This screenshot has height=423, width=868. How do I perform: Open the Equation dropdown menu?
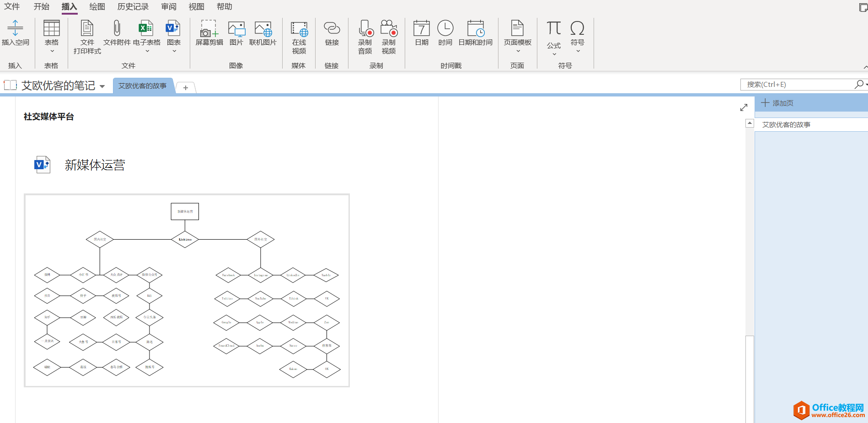pos(554,54)
